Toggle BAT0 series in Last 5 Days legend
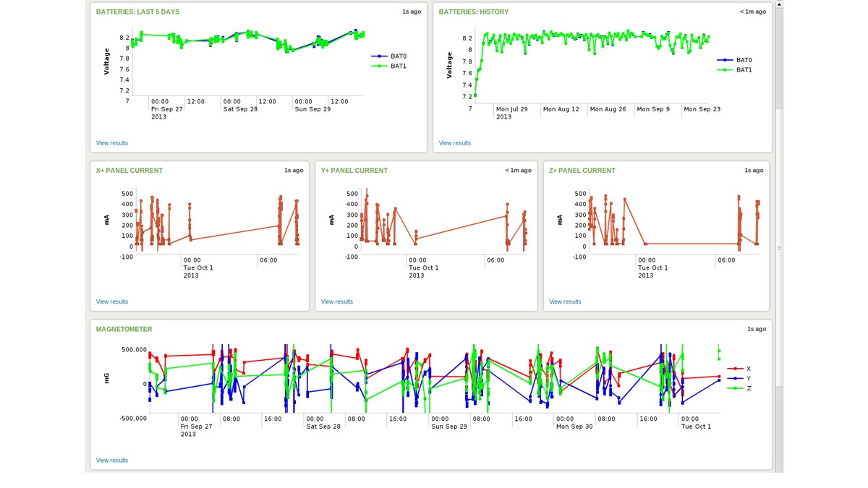This screenshot has width=868, height=488. pyautogui.click(x=397, y=56)
